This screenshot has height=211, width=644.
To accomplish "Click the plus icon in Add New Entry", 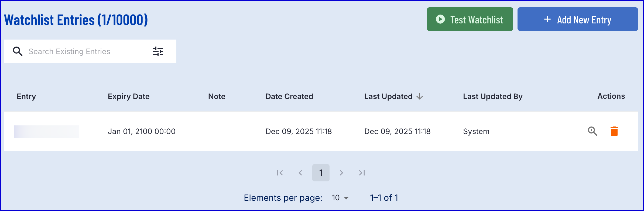I will point(547,19).
